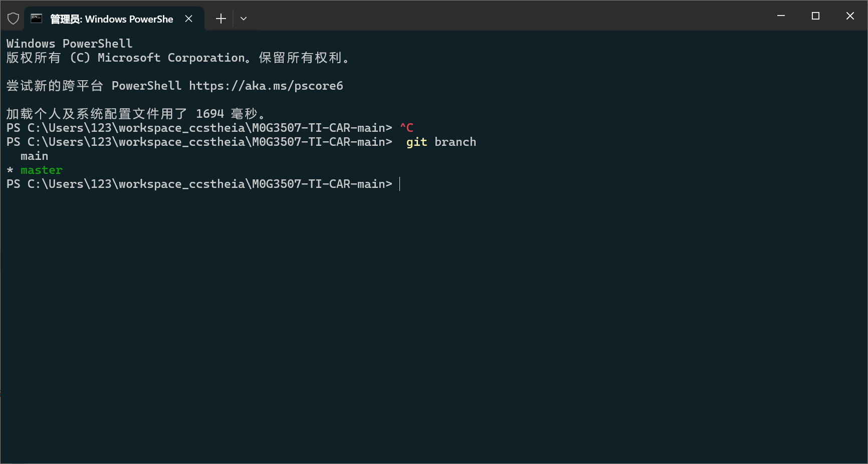Minimize the terminal window
Image resolution: width=868 pixels, height=464 pixels.
[x=781, y=16]
